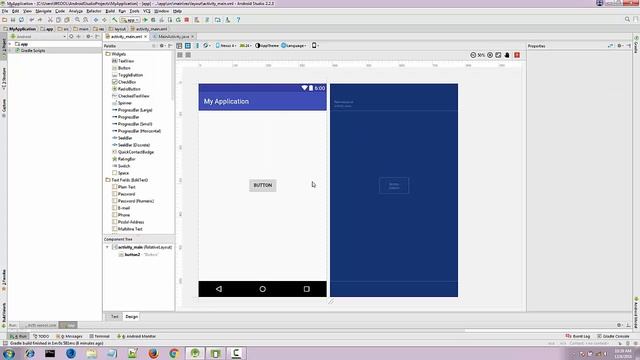Click the Zoom to Fit icon above the canvas
640x360 pixels.
click(498, 55)
